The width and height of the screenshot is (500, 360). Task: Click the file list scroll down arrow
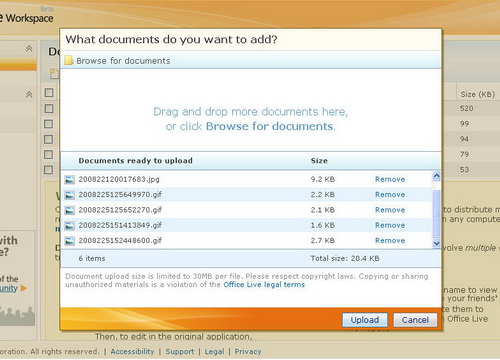point(436,244)
